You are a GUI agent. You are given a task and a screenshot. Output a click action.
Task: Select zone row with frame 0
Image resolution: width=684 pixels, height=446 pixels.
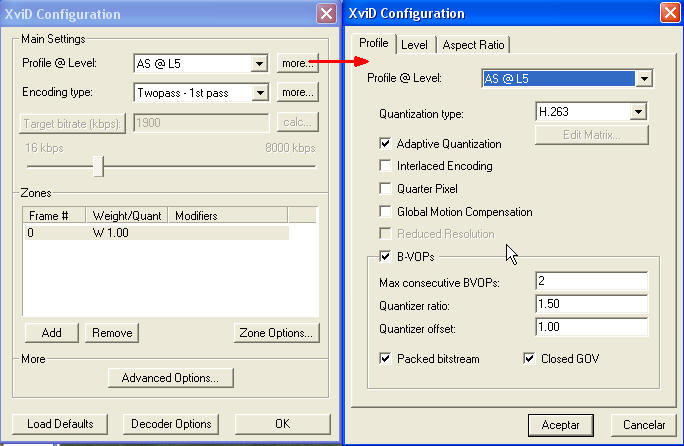tap(156, 233)
